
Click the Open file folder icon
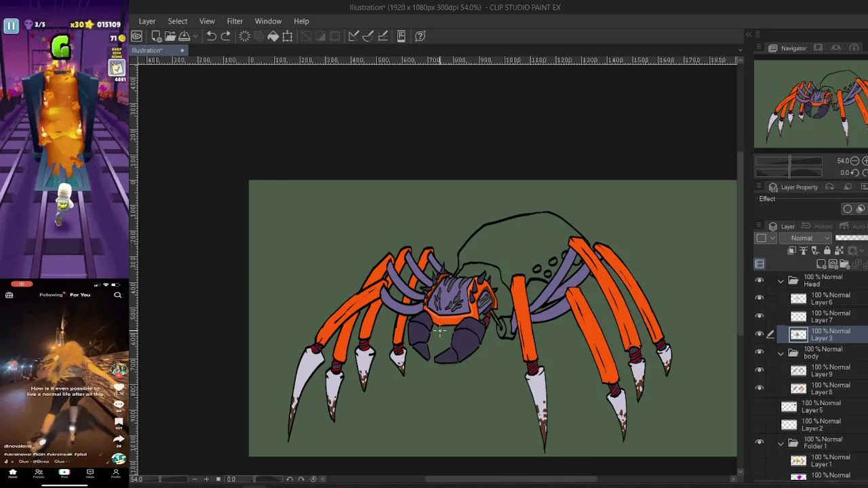pos(170,36)
